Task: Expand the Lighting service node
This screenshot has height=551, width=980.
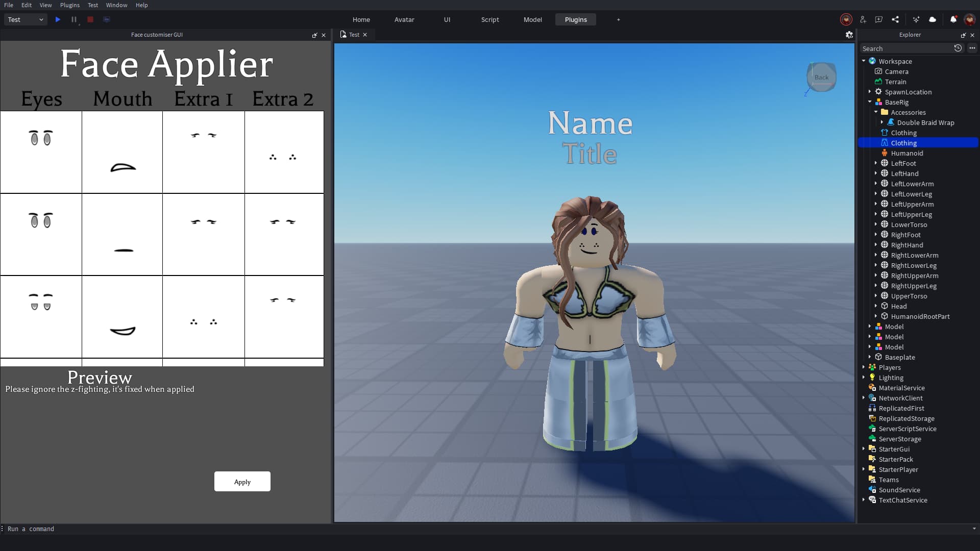Action: (x=864, y=378)
